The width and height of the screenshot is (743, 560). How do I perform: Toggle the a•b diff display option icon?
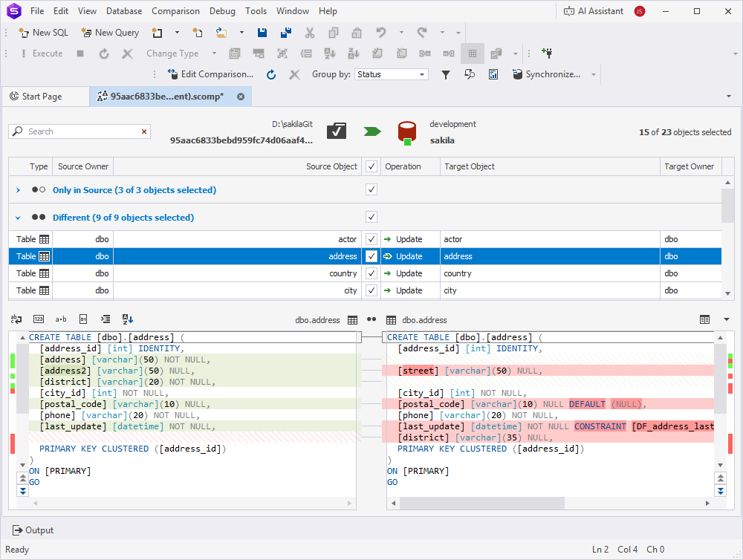tap(61, 319)
